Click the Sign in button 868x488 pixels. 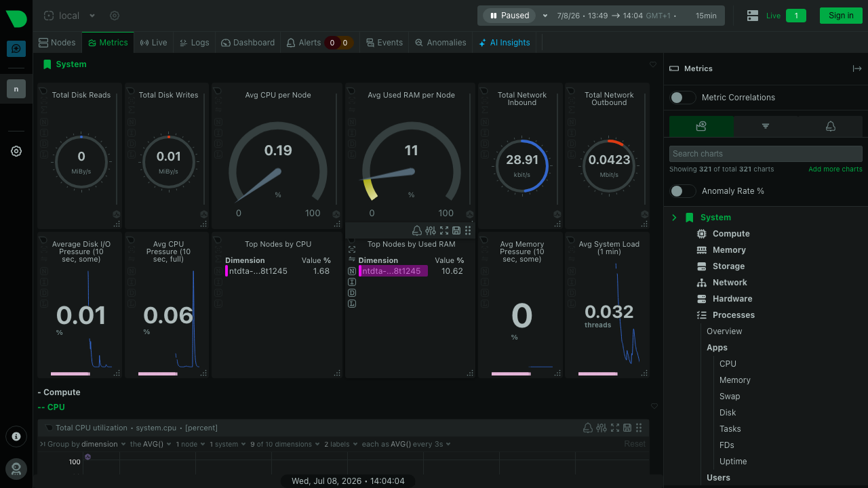pos(841,16)
